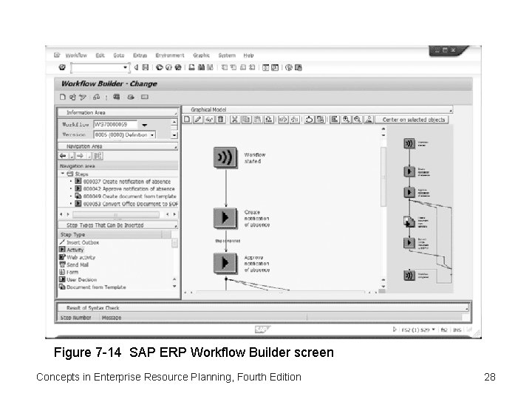Image resolution: width=532 pixels, height=399 pixels.
Task: Click the Workflow number input field
Action: pos(115,125)
